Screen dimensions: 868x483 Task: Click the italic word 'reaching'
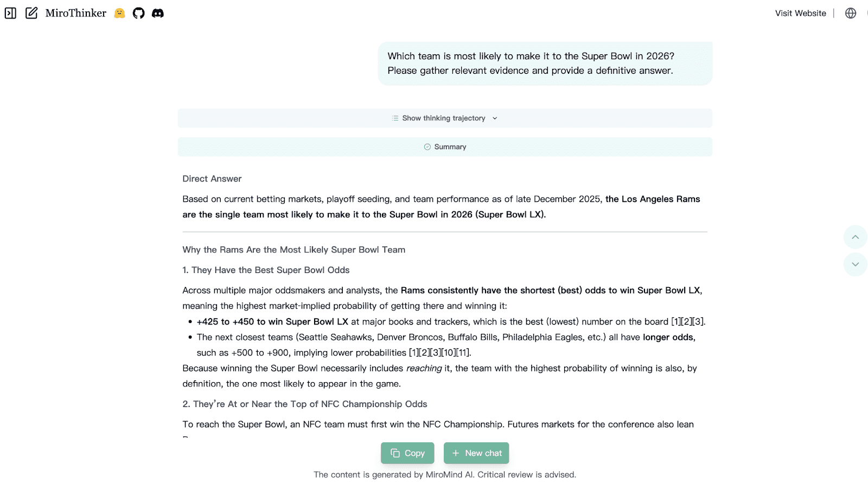coord(424,368)
